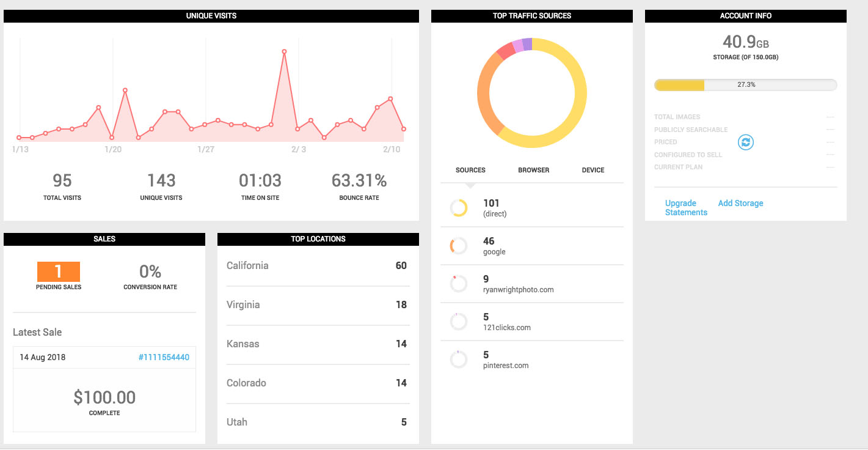
Task: Click the ring icon next to pinterest.com
Action: 459,359
